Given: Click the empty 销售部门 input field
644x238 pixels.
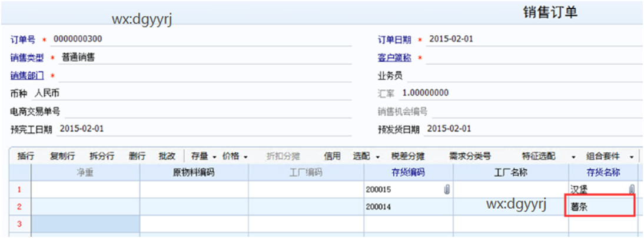Looking at the screenshot, I should click(x=205, y=76).
